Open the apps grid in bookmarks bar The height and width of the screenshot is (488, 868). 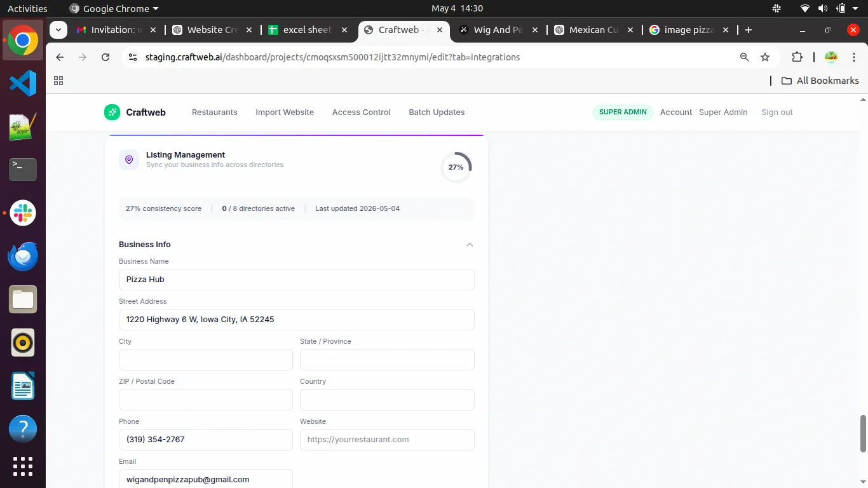(x=58, y=81)
